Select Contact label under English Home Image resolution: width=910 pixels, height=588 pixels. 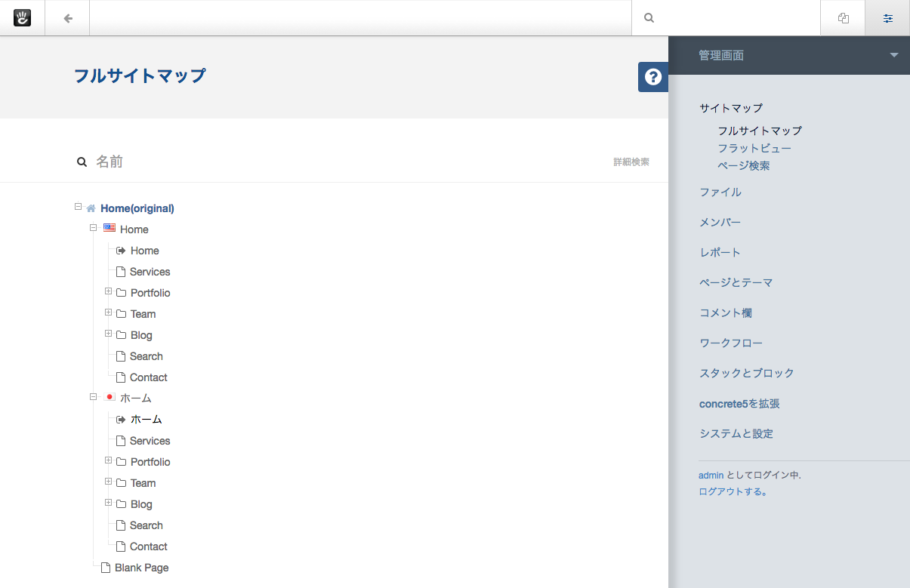click(149, 377)
